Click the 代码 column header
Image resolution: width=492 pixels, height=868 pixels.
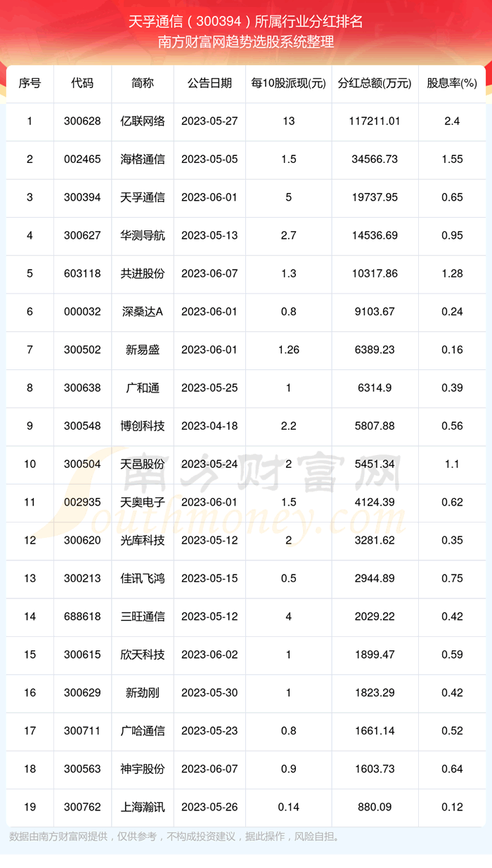(82, 84)
